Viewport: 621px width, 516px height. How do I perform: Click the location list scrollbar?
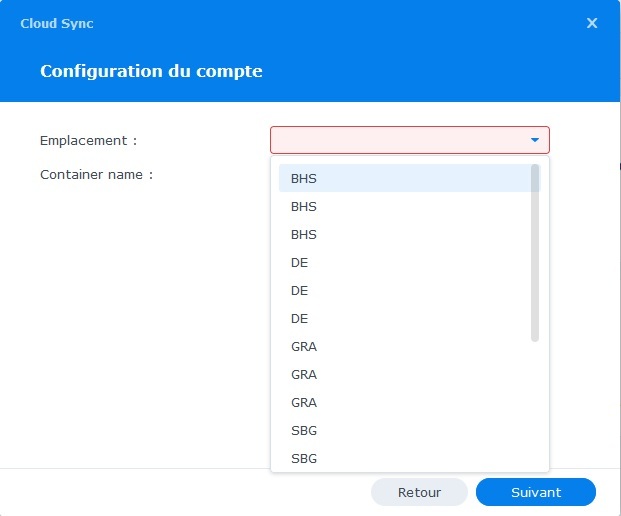coord(535,252)
